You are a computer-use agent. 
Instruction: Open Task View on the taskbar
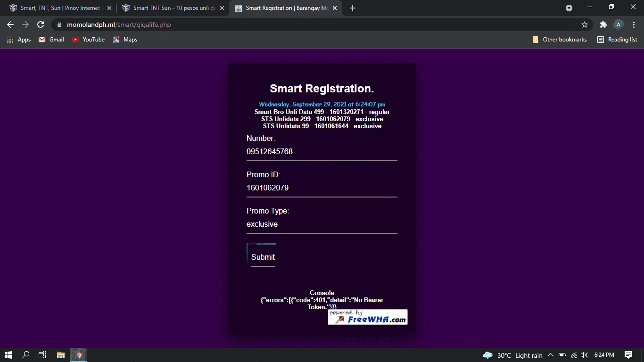(42, 355)
